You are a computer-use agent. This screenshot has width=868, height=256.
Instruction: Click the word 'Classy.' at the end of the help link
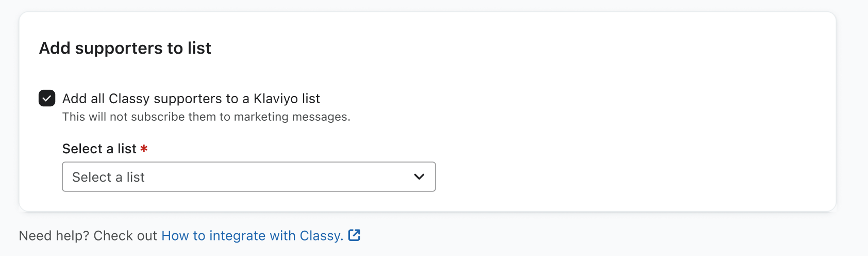322,236
